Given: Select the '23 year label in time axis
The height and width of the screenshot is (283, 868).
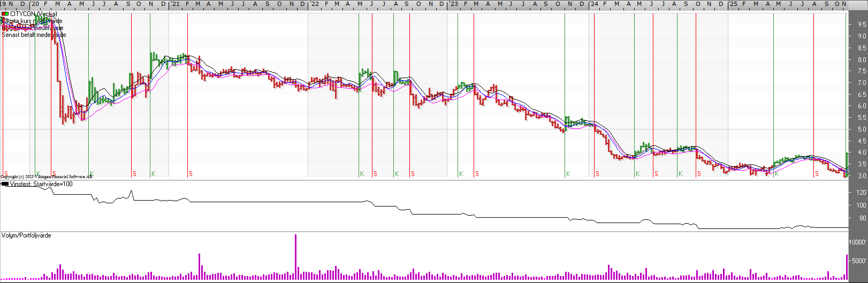Looking at the screenshot, I should click(x=453, y=4).
